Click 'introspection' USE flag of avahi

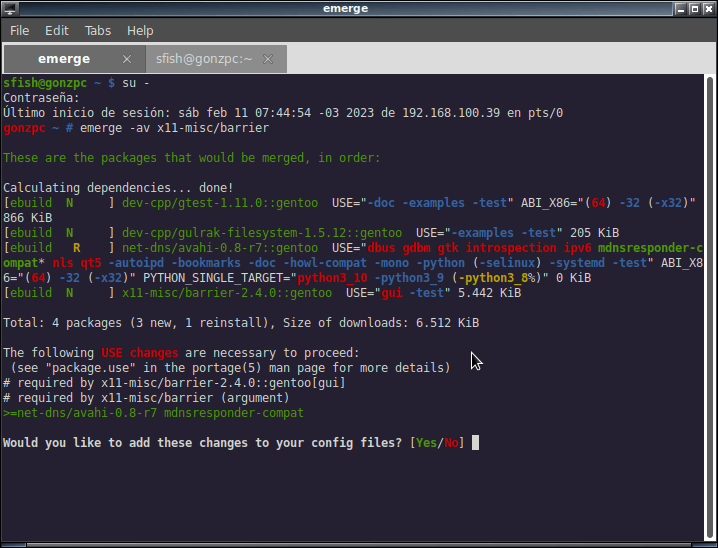pos(511,248)
